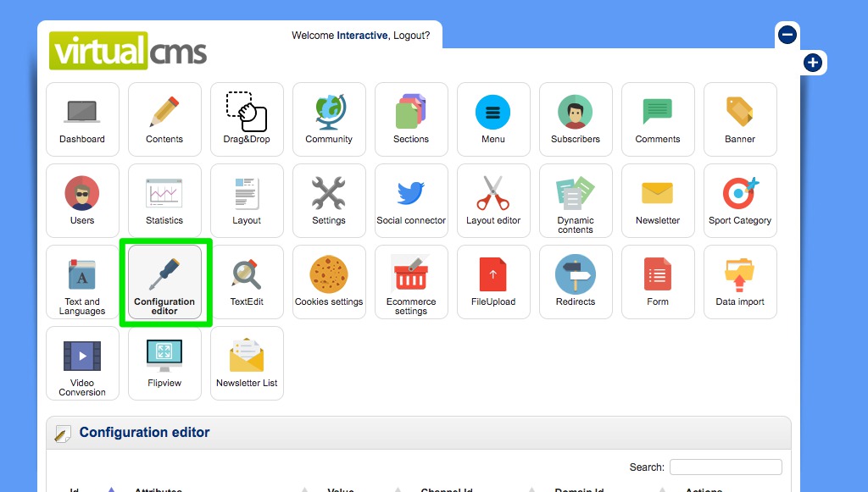
Task: Expand panel with the plus button
Action: point(813,63)
